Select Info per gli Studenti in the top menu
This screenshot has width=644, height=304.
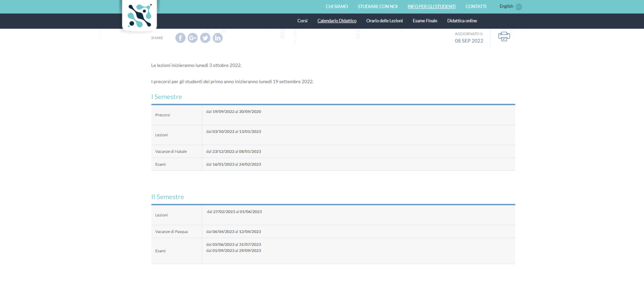(x=431, y=7)
